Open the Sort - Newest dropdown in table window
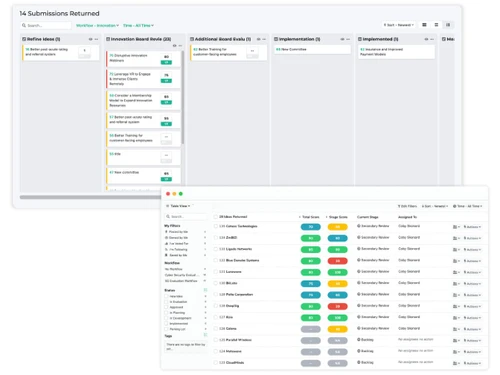The height and width of the screenshot is (375, 500). [435, 206]
